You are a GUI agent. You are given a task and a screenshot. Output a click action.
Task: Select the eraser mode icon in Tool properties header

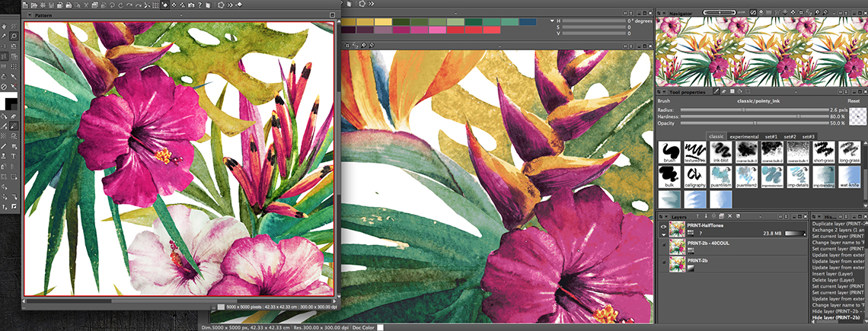coord(723,91)
